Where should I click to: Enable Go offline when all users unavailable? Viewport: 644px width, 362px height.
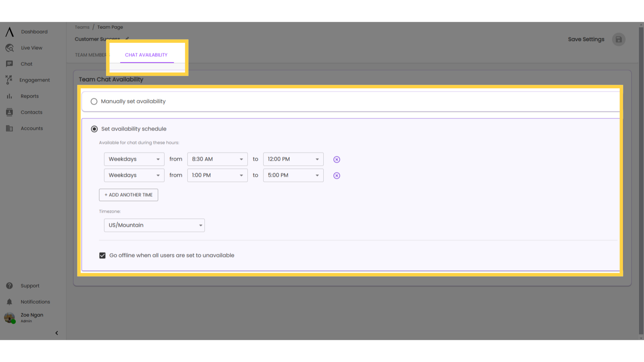[102, 255]
